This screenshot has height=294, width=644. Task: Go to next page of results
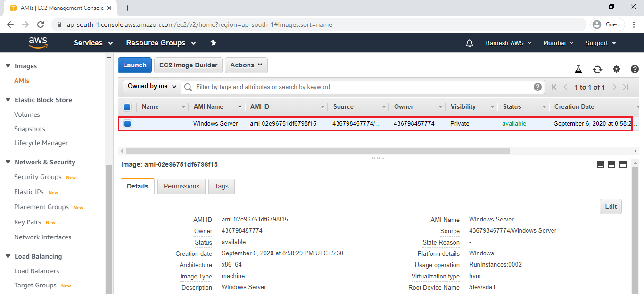coord(614,87)
